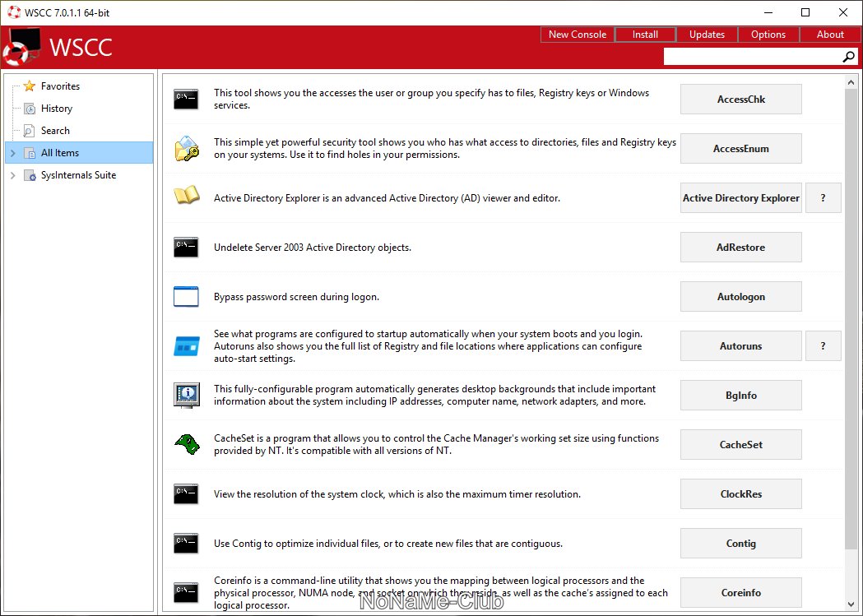Screen dimensions: 863x616
Task: Click the magnifier icon in search box
Action: [848, 57]
